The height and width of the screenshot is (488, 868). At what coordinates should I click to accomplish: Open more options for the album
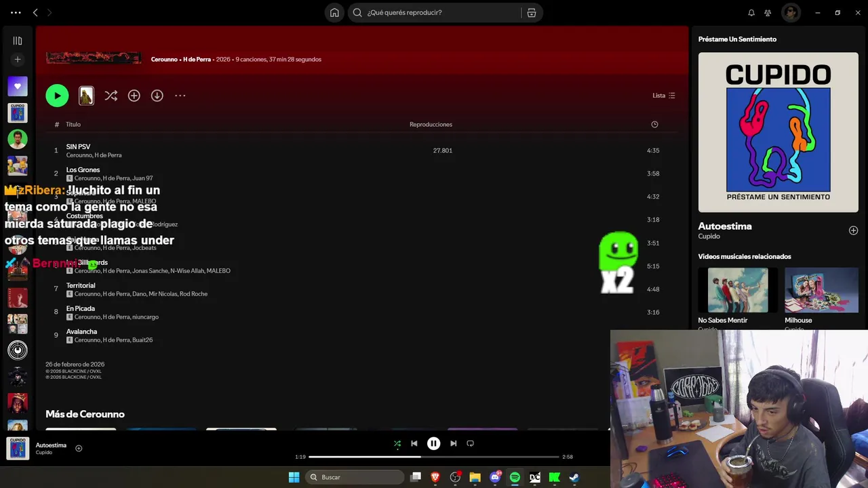tap(180, 96)
